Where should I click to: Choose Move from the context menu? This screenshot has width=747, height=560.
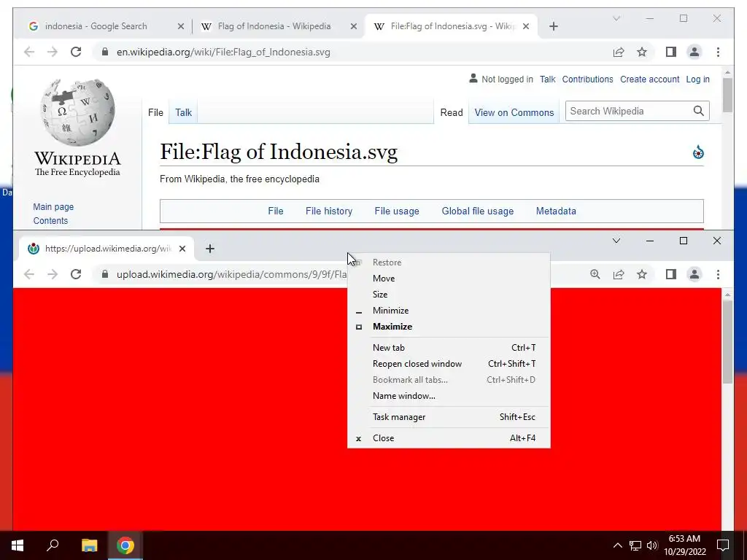point(449,279)
